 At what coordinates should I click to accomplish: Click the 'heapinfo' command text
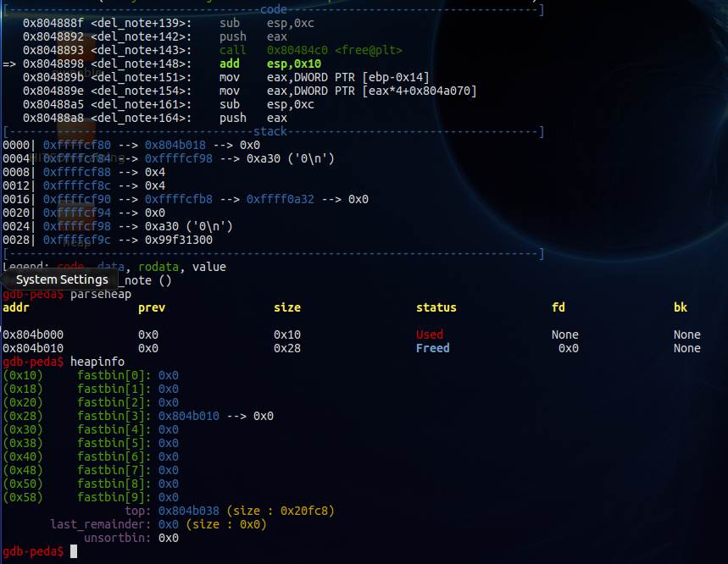coord(97,362)
